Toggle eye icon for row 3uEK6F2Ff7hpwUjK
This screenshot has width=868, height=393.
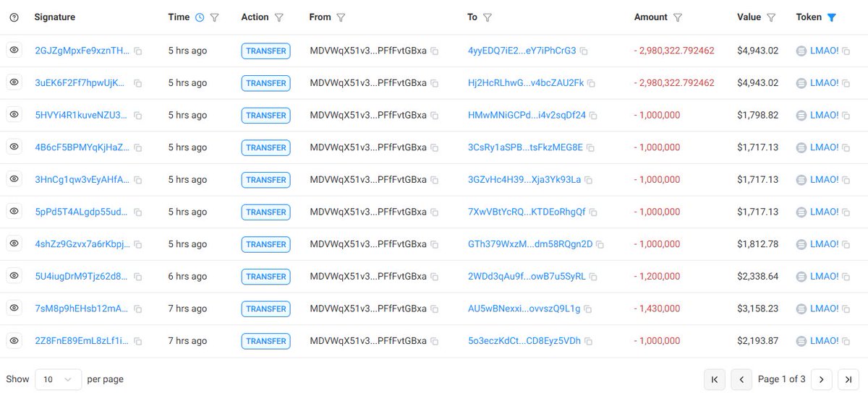(14, 82)
